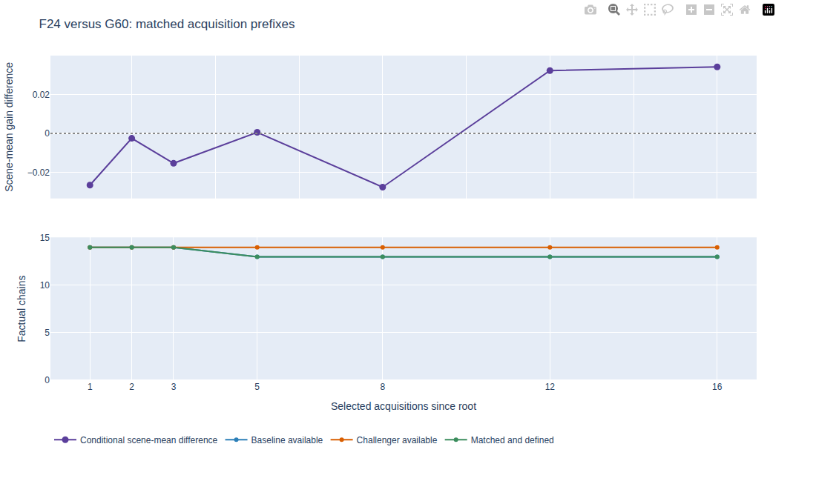Click the Zoom out minus icon
Screen dimensions: 816x504
tap(708, 10)
